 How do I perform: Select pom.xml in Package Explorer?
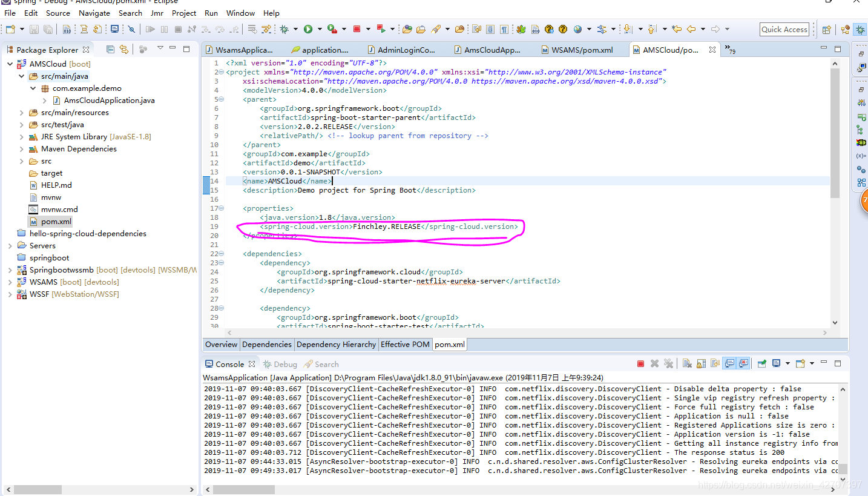tap(56, 222)
